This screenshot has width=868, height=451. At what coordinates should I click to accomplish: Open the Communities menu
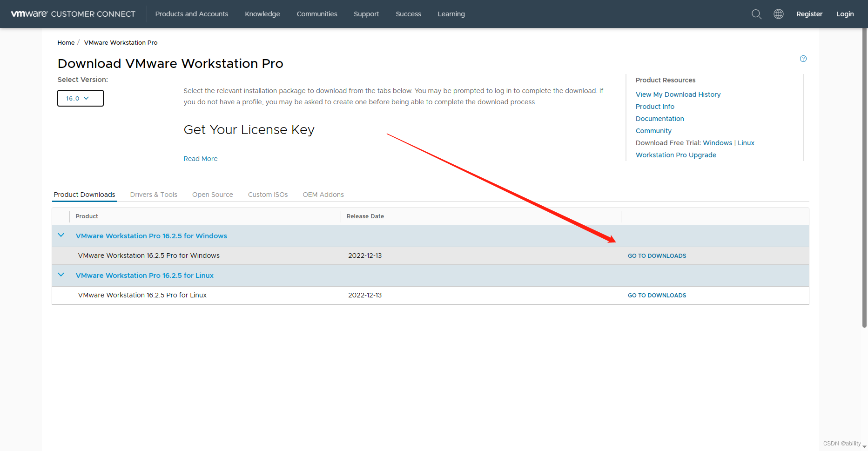(317, 14)
